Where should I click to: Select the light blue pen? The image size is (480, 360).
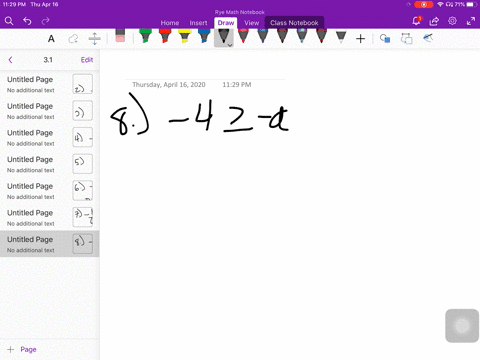(x=302, y=36)
